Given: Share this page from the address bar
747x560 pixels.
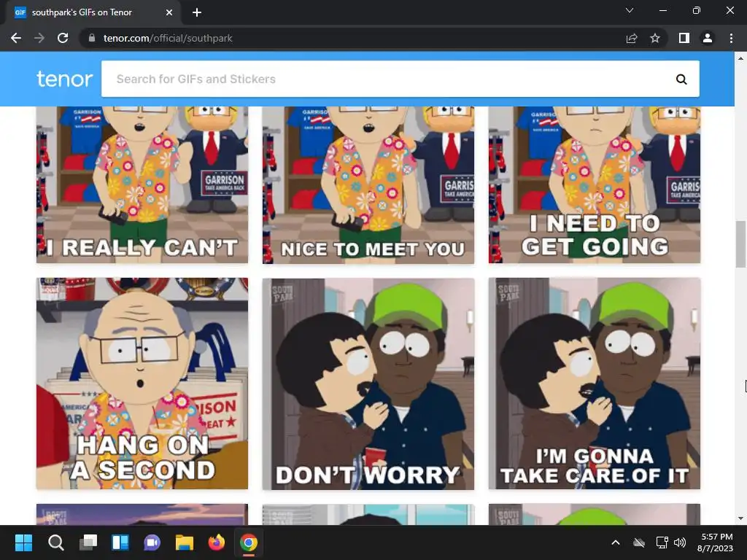Looking at the screenshot, I should click(632, 38).
